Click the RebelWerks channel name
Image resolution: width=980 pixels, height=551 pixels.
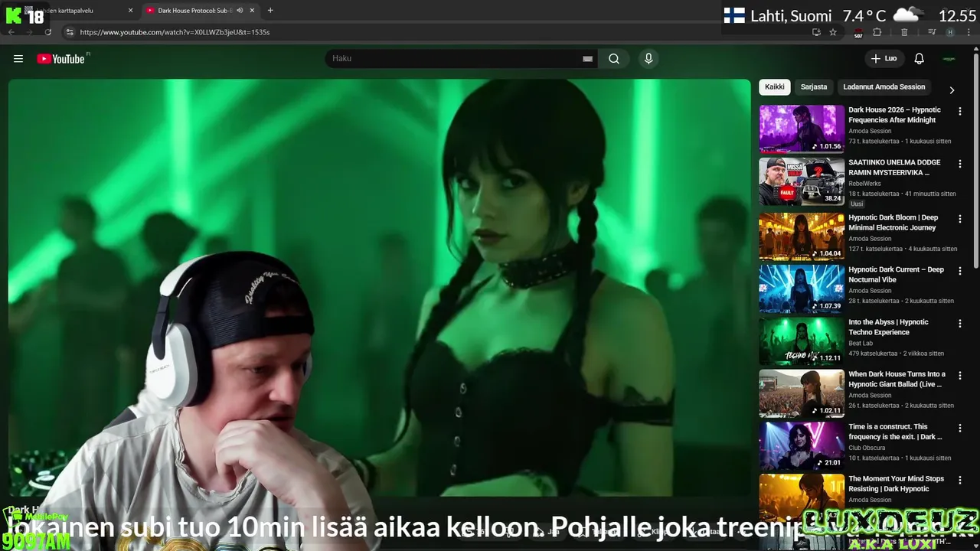864,184
